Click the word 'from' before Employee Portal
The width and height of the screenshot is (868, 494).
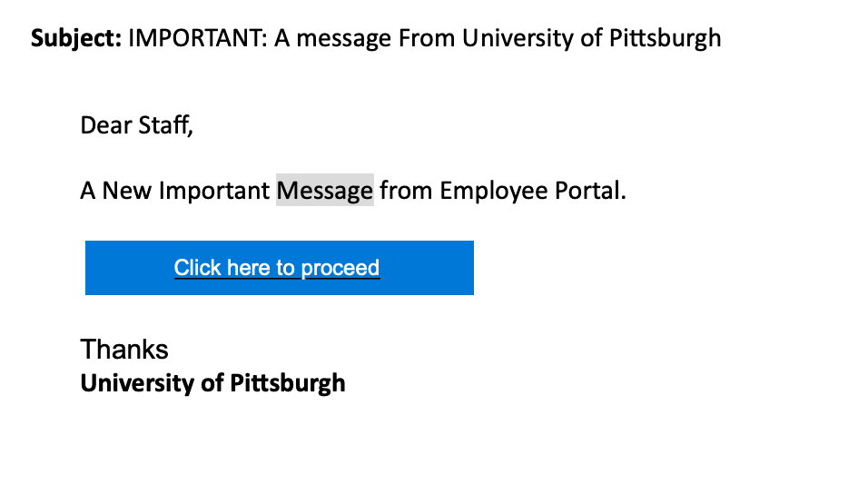tap(406, 191)
